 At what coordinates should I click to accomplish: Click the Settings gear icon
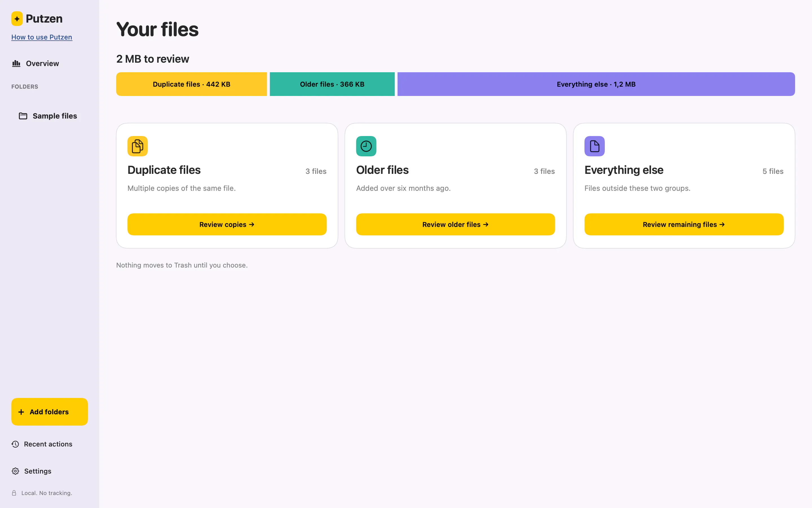tap(15, 471)
